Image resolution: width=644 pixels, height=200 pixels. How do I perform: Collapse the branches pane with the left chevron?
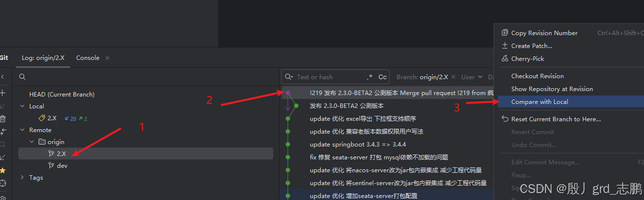pyautogui.click(x=2, y=77)
